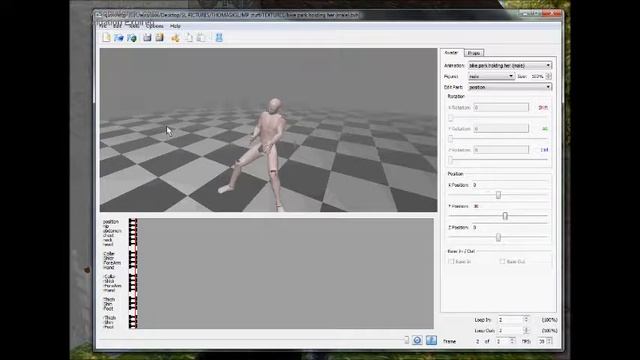Select the head row in timeline

point(108,244)
